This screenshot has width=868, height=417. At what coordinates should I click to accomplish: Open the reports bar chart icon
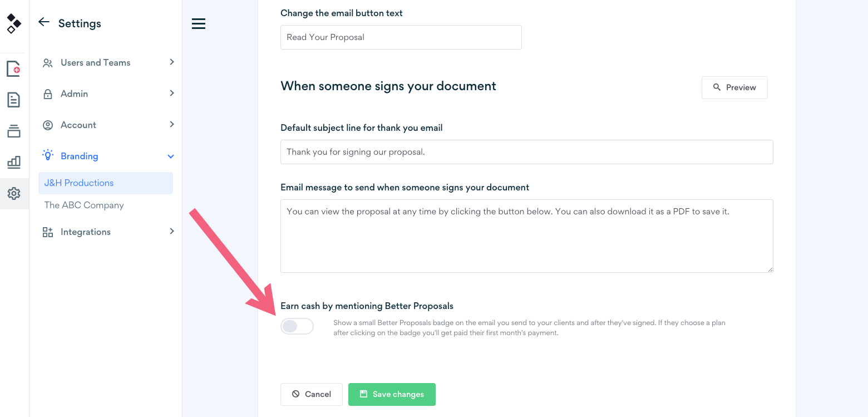[x=14, y=163]
